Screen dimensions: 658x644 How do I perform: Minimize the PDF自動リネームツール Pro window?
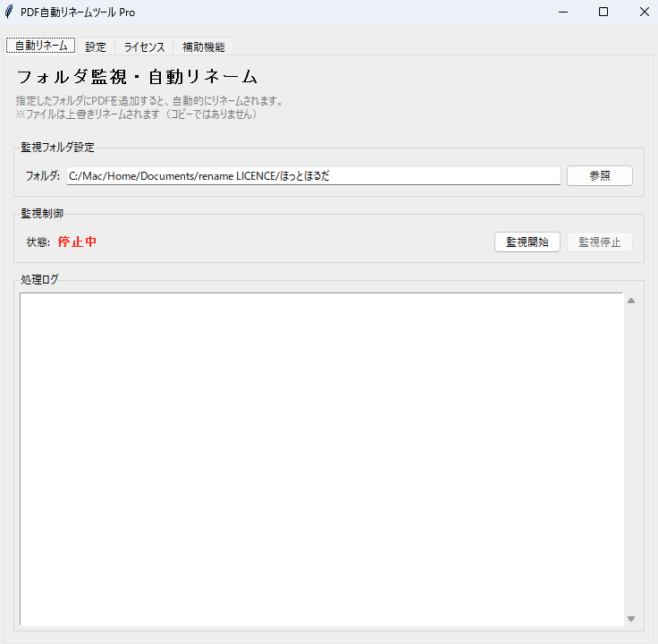point(563,13)
